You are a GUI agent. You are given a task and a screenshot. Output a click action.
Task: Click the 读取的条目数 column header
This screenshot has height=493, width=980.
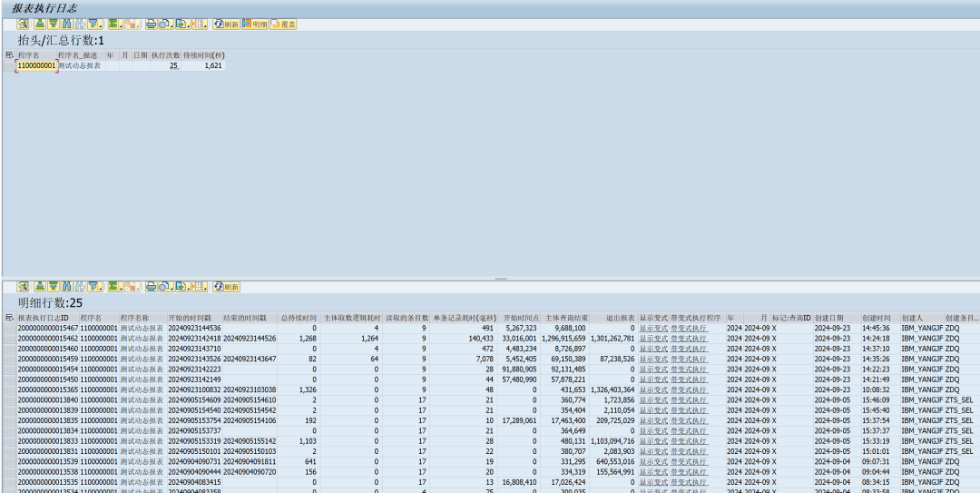(x=407, y=318)
